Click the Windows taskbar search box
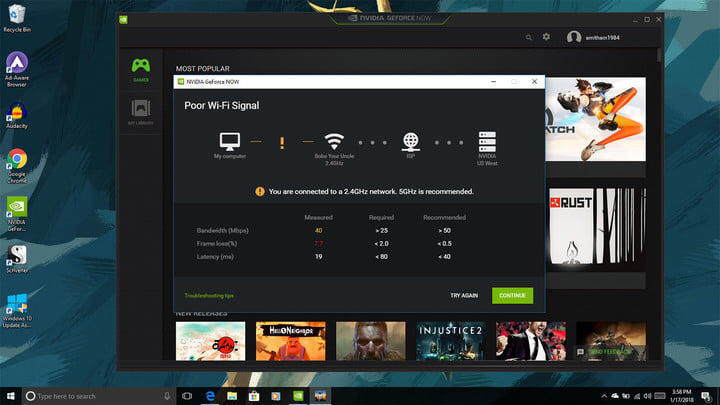This screenshot has height=405, width=720. click(x=98, y=396)
